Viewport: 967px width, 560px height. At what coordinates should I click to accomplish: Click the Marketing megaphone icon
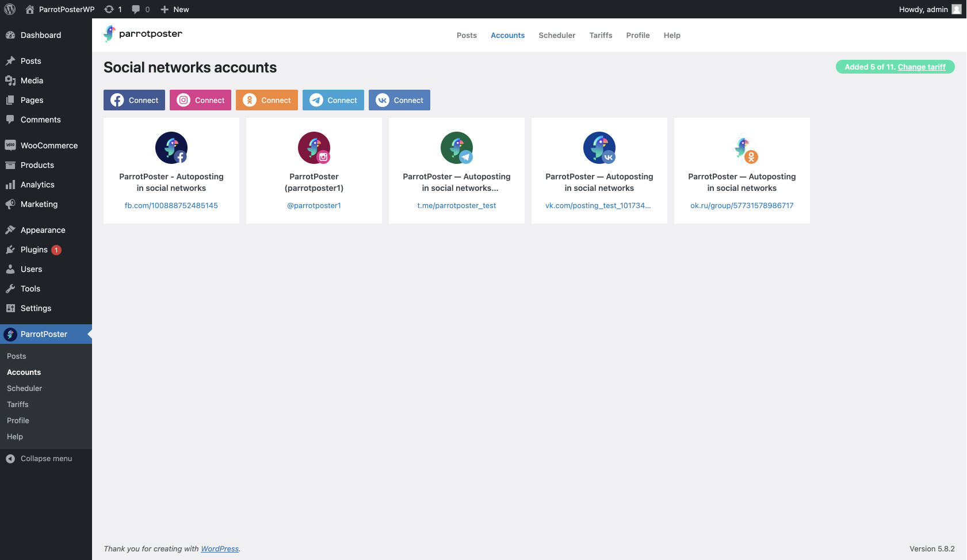pyautogui.click(x=10, y=204)
